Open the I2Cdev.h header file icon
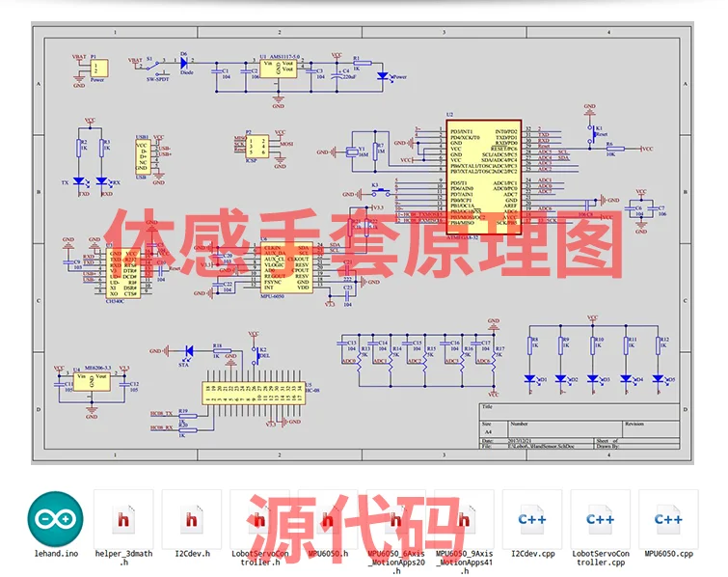 (x=192, y=519)
